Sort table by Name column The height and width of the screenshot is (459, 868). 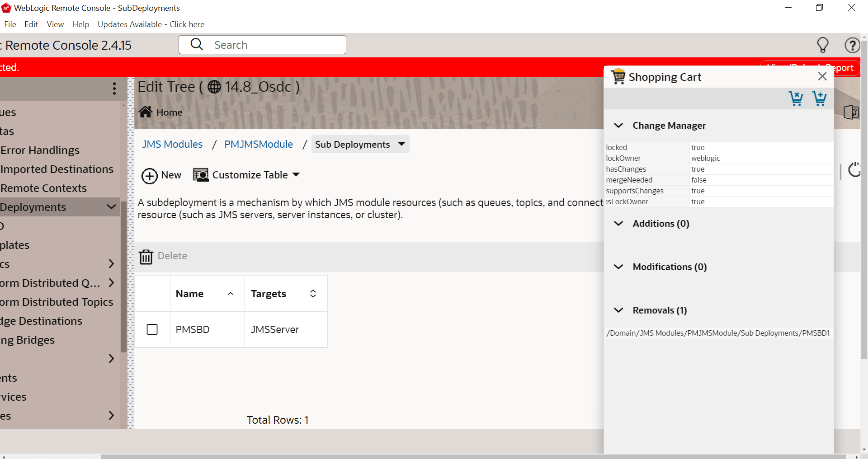[231, 294]
